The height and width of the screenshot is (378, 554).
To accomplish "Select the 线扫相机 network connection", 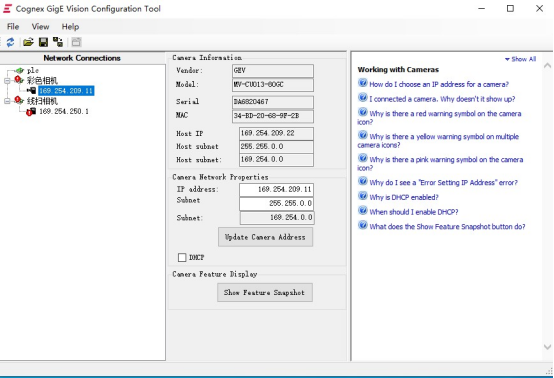I will pyautogui.click(x=42, y=101).
